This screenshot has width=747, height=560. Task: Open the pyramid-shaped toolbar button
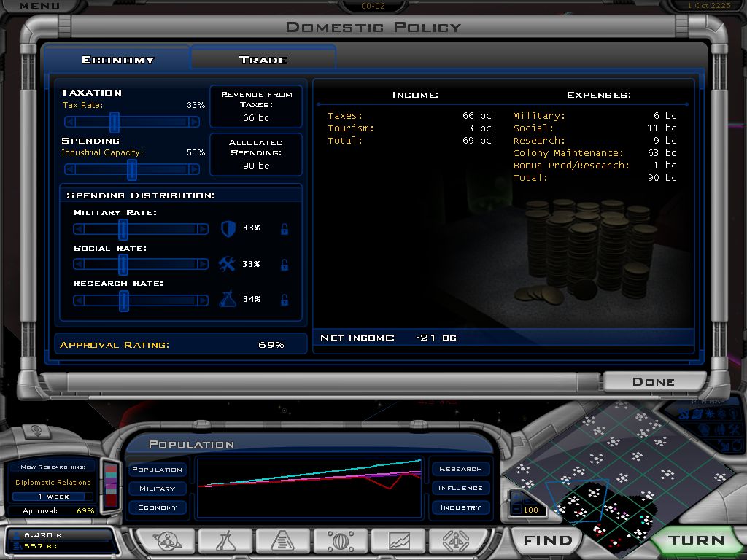point(283,541)
